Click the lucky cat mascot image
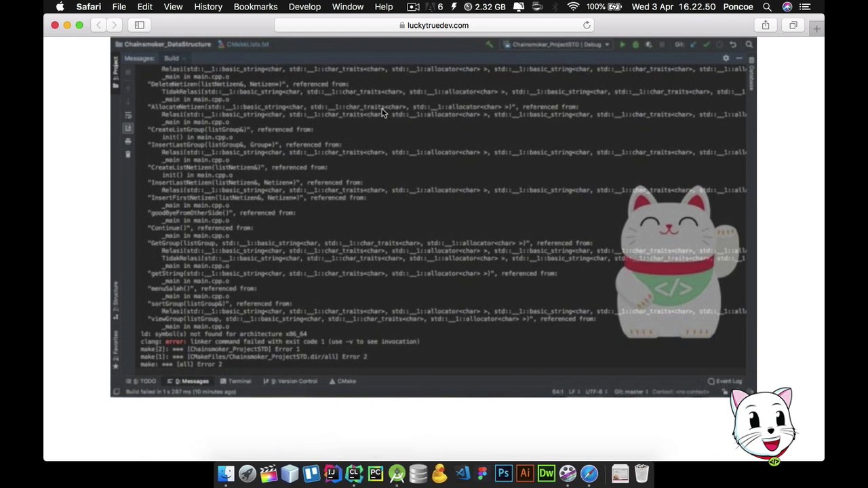The image size is (868, 488). (676, 261)
